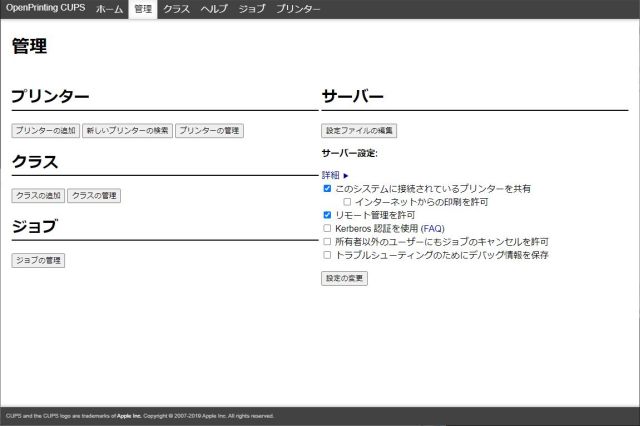Go to the ホーム tab

(x=109, y=9)
